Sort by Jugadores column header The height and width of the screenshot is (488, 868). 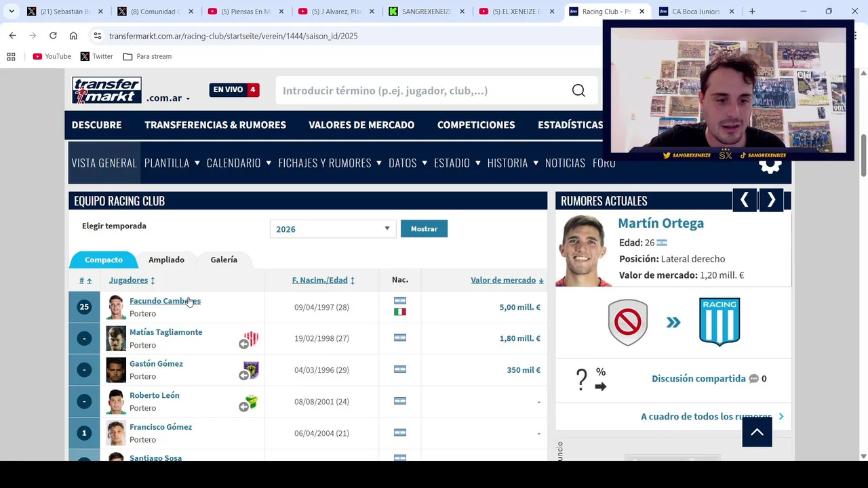tap(132, 280)
